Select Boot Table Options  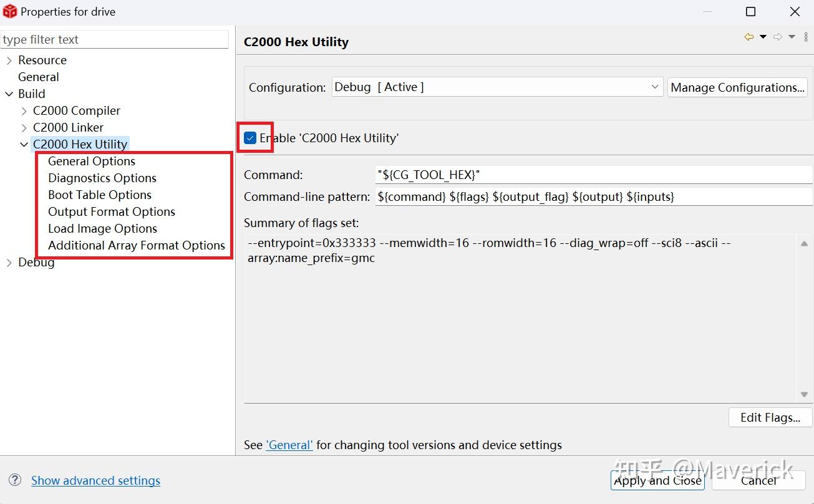click(x=100, y=195)
